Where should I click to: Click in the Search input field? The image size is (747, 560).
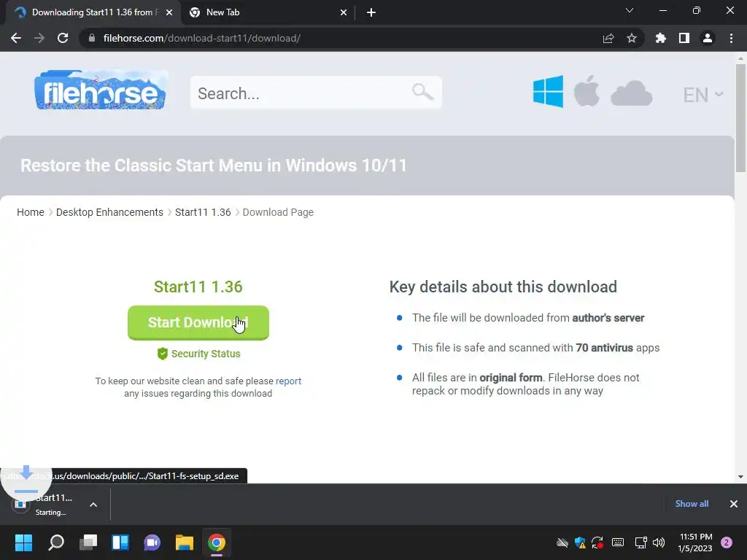[316, 93]
